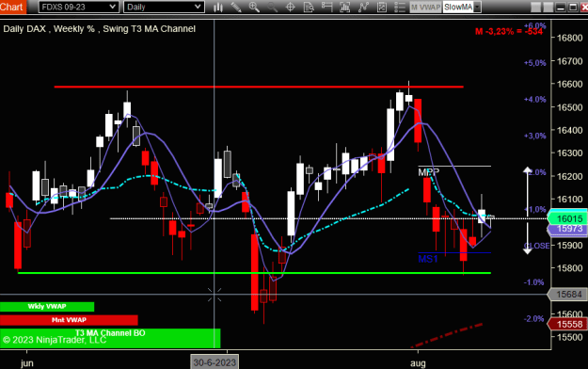Screen dimensions: 588x369
Task: Click the -1.0% weekly percent label
Action: click(534, 282)
